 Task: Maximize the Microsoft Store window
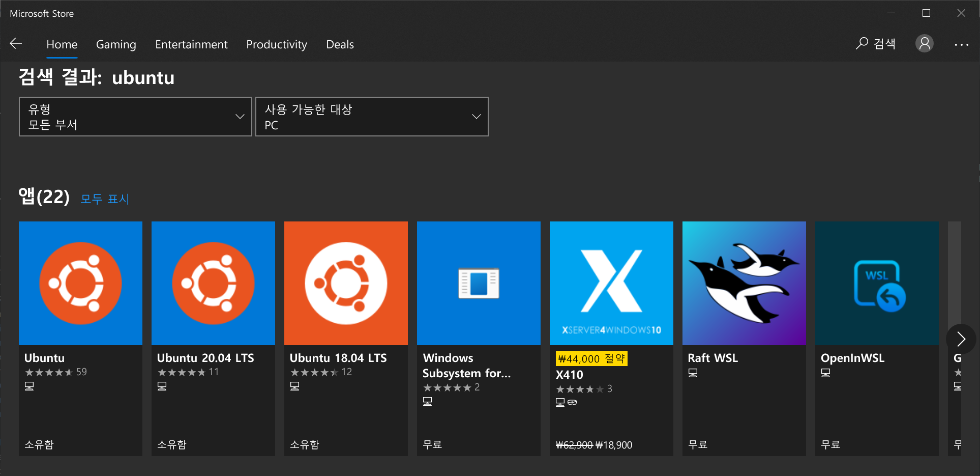coord(926,13)
